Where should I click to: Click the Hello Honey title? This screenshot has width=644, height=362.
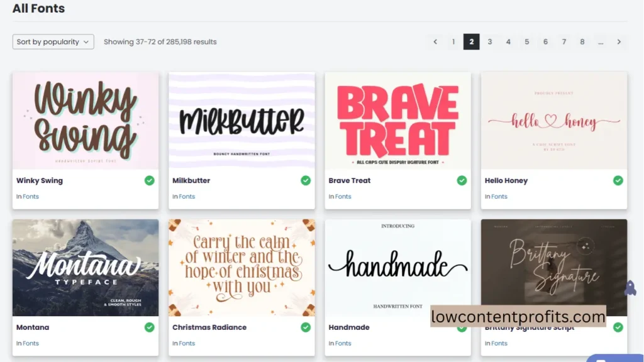(x=506, y=180)
